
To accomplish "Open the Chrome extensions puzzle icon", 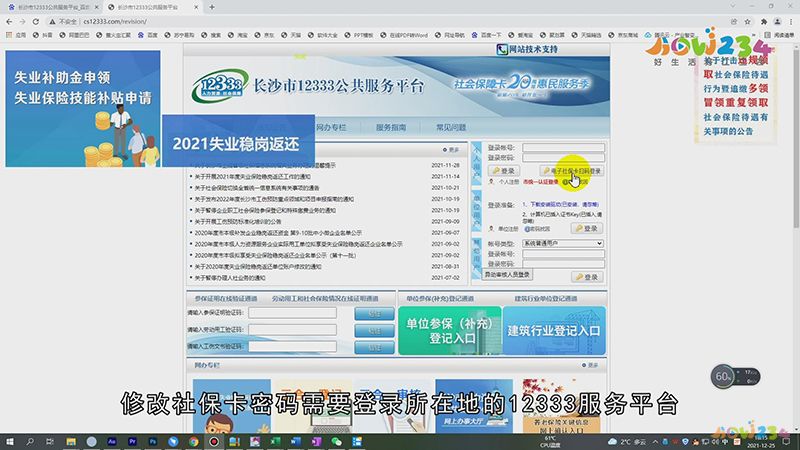I will 764,21.
